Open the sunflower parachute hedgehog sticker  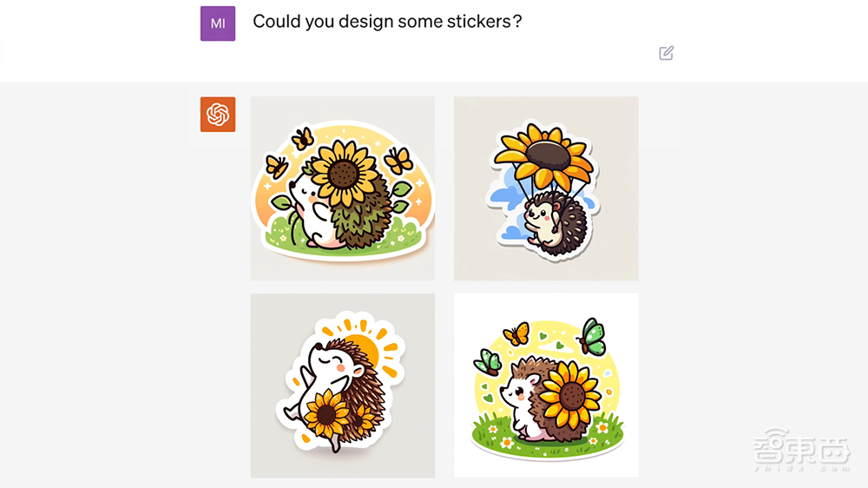coord(546,188)
